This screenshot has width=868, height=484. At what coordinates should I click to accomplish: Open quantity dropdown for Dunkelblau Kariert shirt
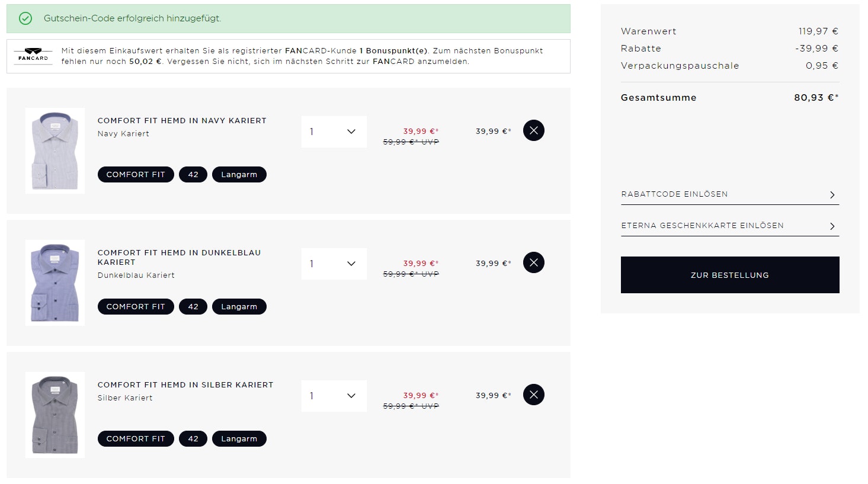pos(334,264)
